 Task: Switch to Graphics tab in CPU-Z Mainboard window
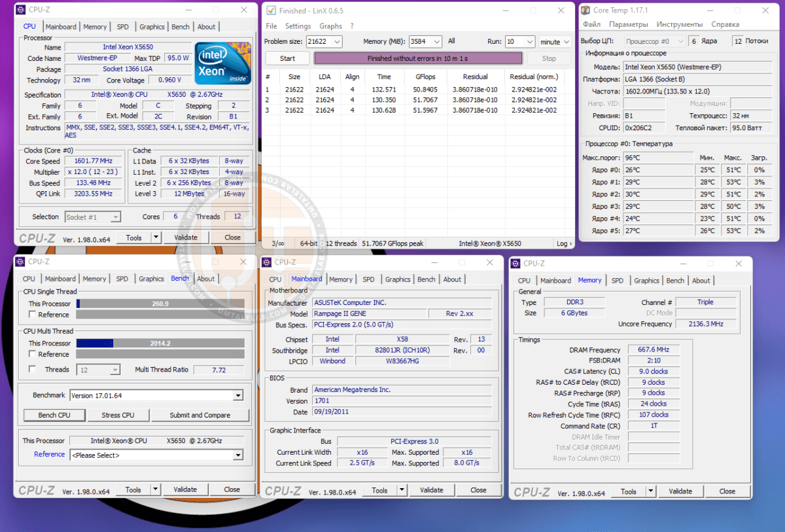pos(398,279)
